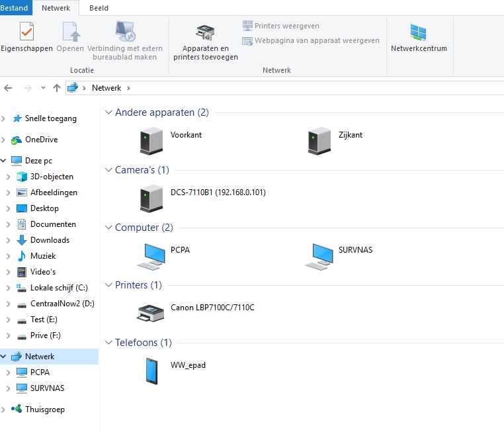Open Desktop folder in sidebar
Viewport: 504px width, 432px height.
pyautogui.click(x=44, y=208)
